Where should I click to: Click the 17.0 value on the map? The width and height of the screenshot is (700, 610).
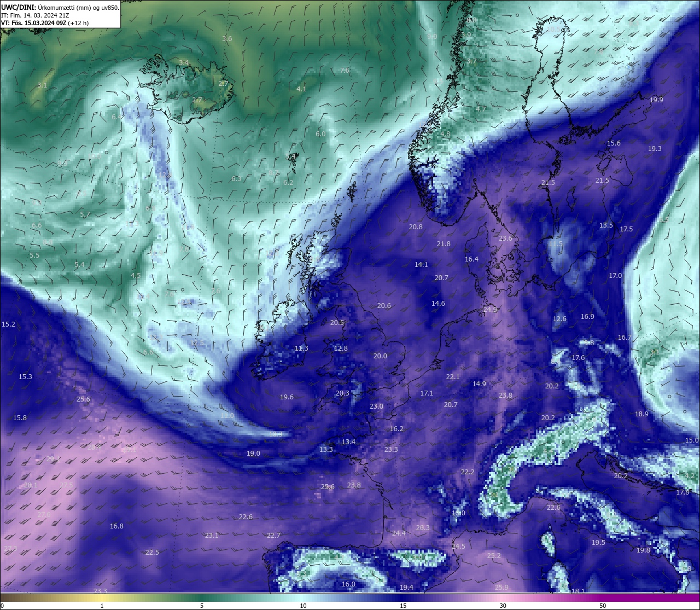tap(615, 276)
